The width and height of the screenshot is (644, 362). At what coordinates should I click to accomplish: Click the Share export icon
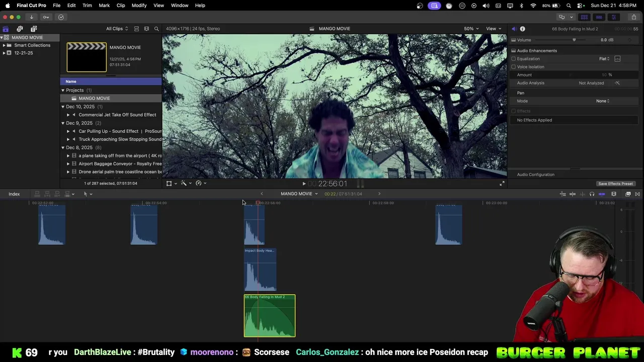[x=634, y=17]
